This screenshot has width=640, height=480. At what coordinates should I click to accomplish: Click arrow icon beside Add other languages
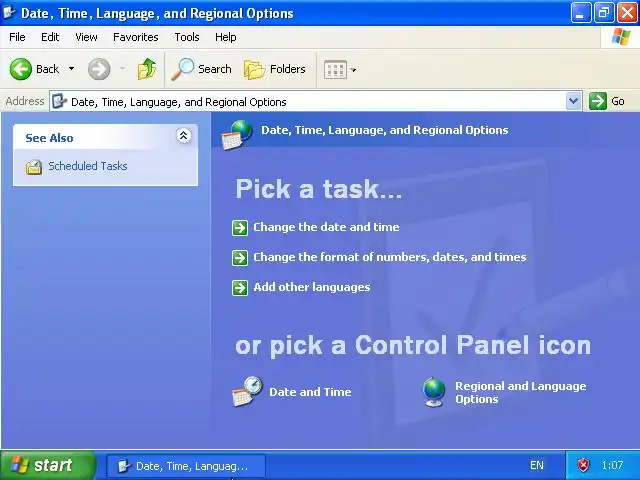coord(240,287)
